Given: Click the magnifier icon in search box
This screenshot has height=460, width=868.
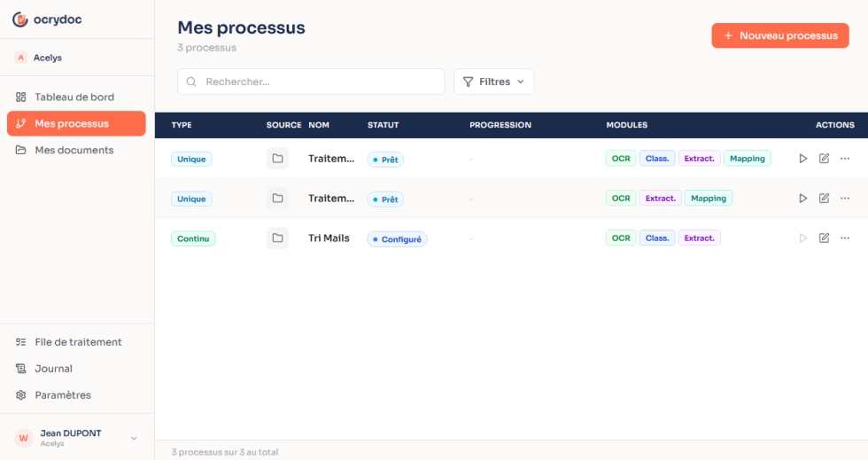Looking at the screenshot, I should click(x=191, y=82).
